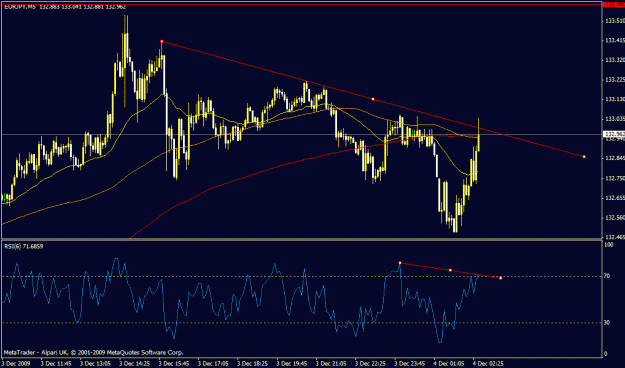Click the middle anchor of RSI trendline
The height and width of the screenshot is (368, 625).
[450, 270]
